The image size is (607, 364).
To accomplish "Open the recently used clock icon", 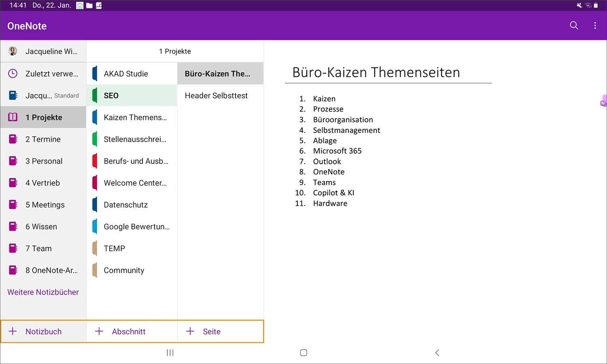I will [13, 73].
